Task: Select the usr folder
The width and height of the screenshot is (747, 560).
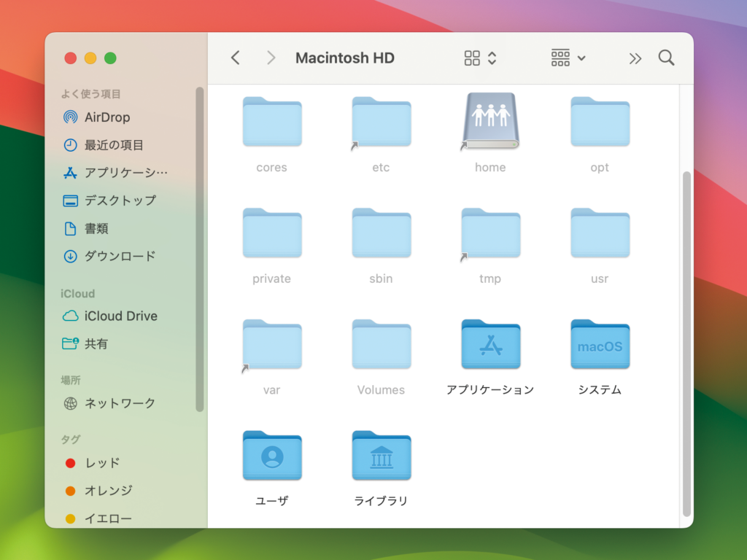Action: coord(600,233)
